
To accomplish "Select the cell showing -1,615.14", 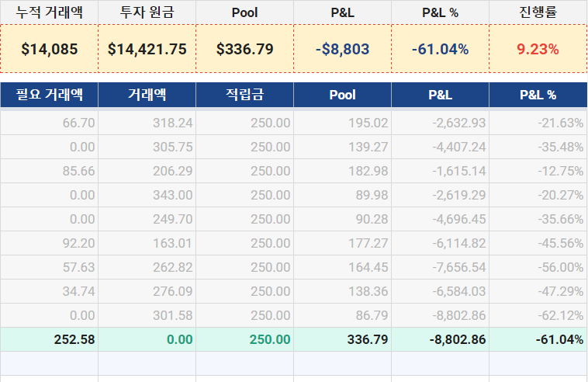I will 441,171.
